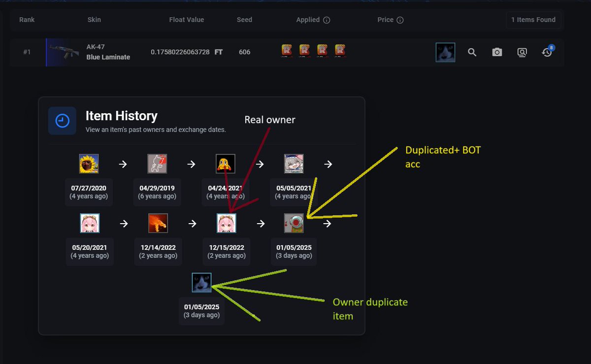
Task: Click the Price column header
Action: point(386,20)
